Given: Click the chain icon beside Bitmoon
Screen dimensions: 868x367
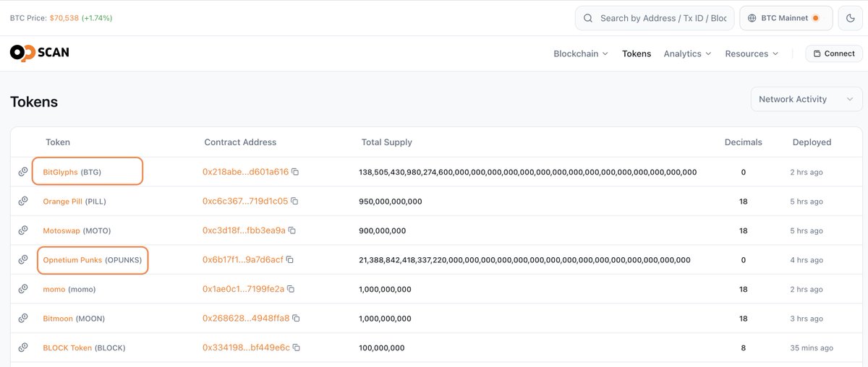Looking at the screenshot, I should click(23, 319).
